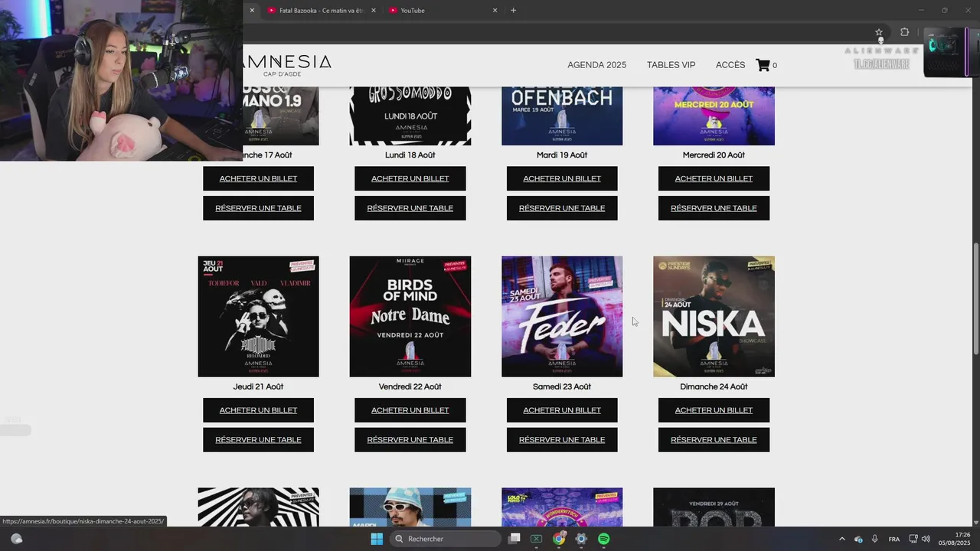Image resolution: width=980 pixels, height=551 pixels.
Task: Switch keyboard language FRA indicator
Action: click(x=893, y=539)
